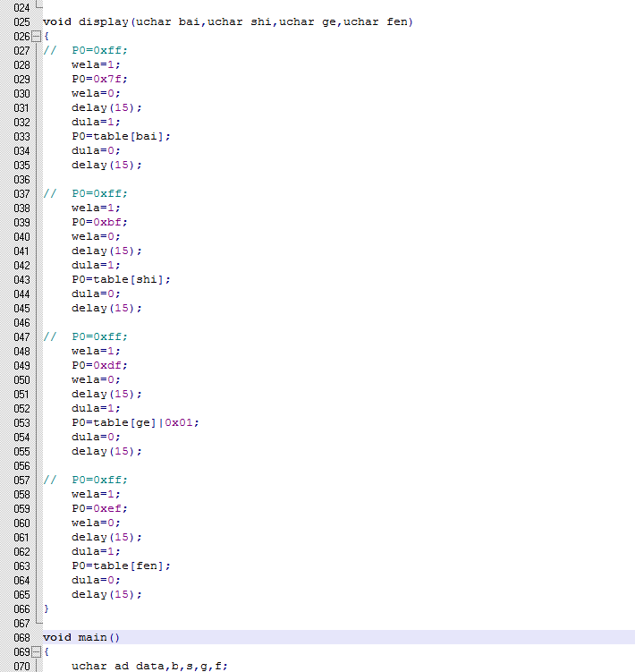Click dula=1; on line 032
This screenshot has width=635, height=672.
click(x=96, y=123)
